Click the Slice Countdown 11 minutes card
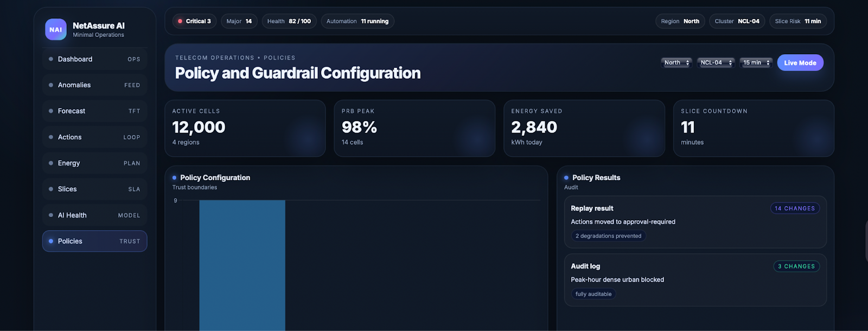This screenshot has height=331, width=868. click(754, 129)
